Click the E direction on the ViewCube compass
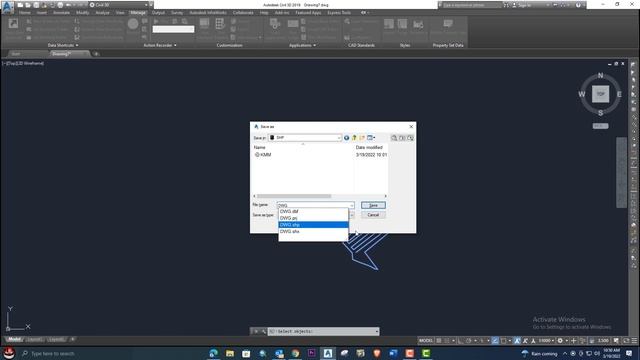Image resolution: width=640 pixels, height=360 pixels. coord(619,94)
